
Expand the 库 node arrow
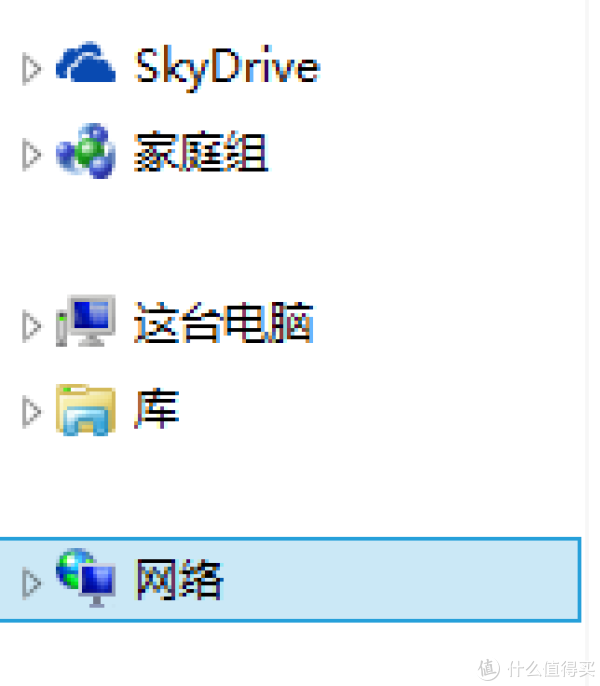click(x=32, y=412)
